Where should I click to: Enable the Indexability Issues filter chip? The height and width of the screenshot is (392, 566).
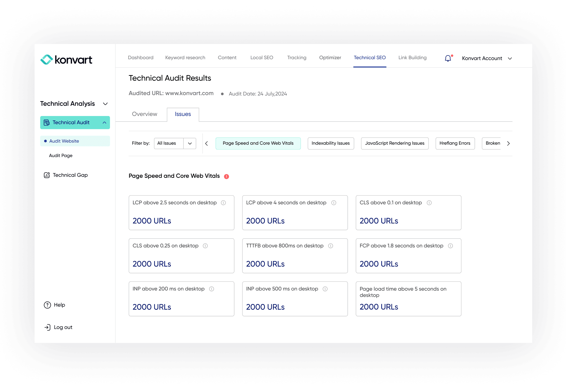coord(331,143)
